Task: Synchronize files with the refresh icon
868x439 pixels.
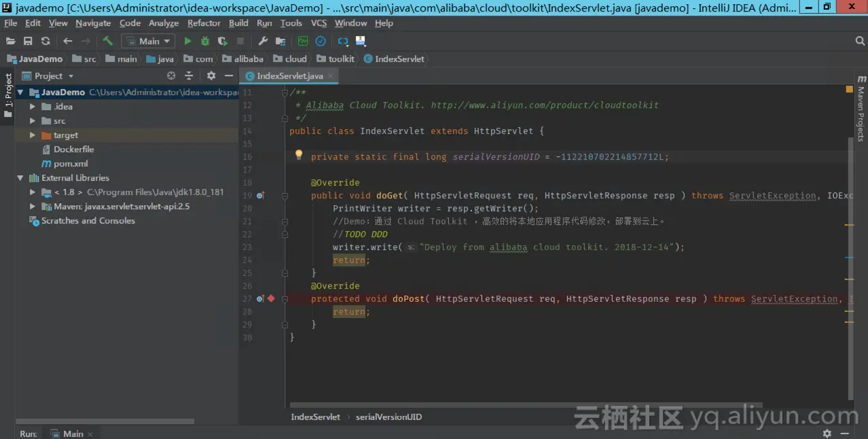Action: coord(46,41)
